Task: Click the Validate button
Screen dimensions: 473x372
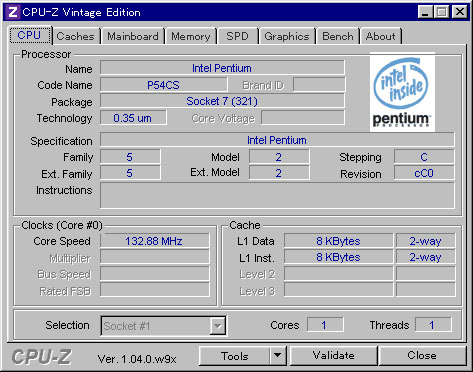Action: point(334,356)
